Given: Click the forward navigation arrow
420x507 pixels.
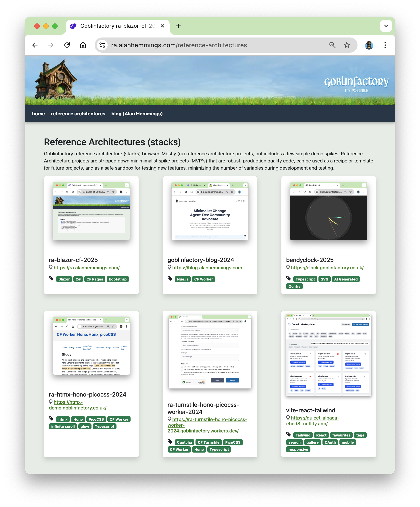Looking at the screenshot, I should 51,45.
